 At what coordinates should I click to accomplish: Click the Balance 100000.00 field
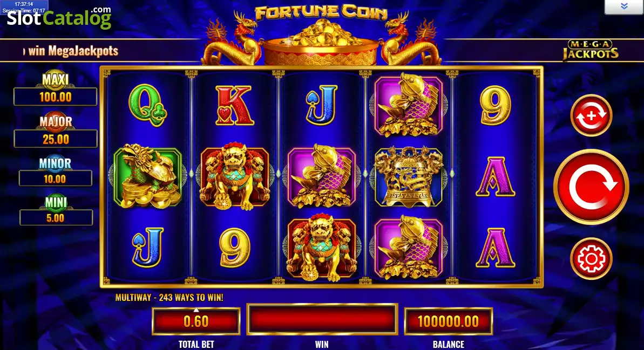tap(448, 321)
